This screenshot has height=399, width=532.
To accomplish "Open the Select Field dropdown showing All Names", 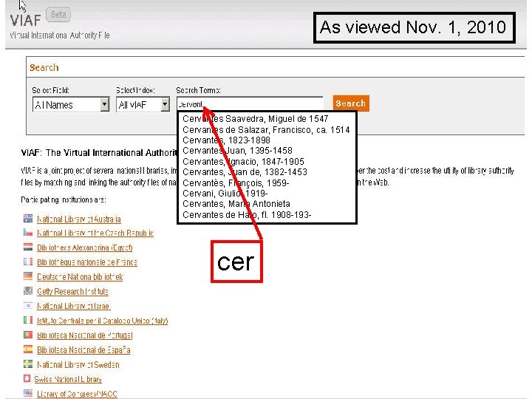I will point(71,104).
